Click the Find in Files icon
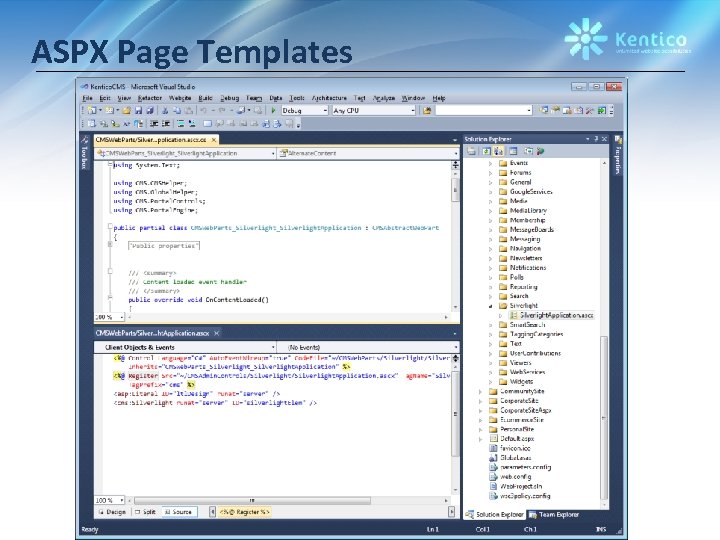Screen dimensions: 720x540 427,111
